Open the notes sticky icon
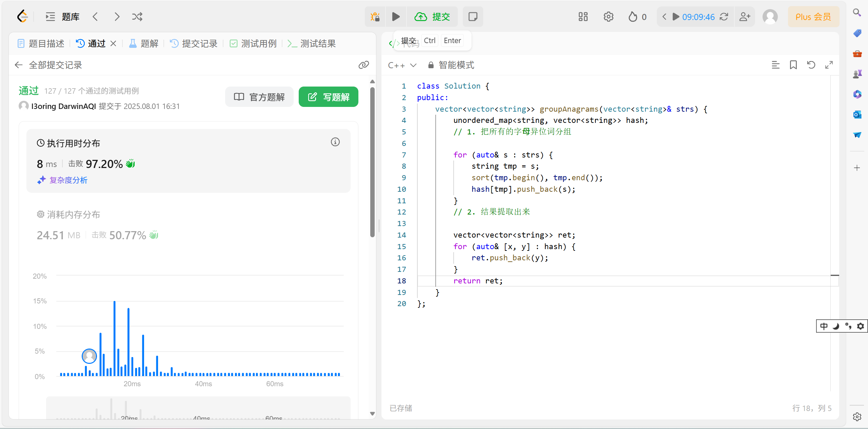This screenshot has height=429, width=868. pos(473,17)
